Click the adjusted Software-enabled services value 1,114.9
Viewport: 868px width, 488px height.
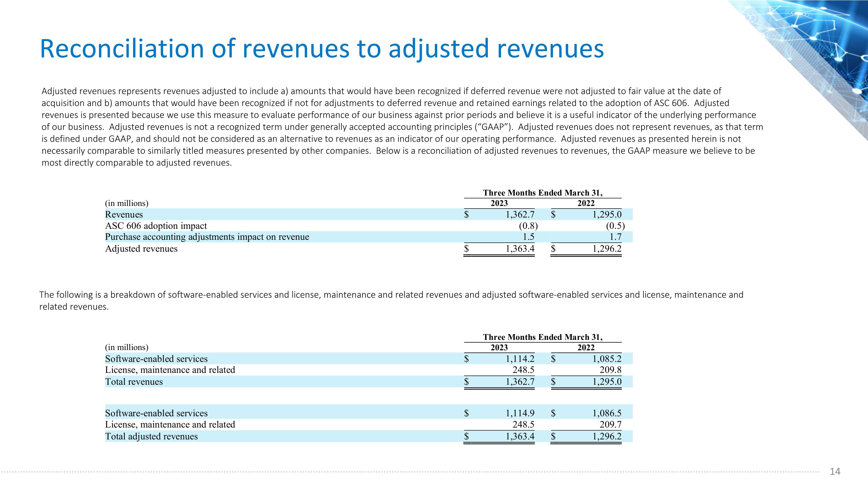[x=520, y=413]
